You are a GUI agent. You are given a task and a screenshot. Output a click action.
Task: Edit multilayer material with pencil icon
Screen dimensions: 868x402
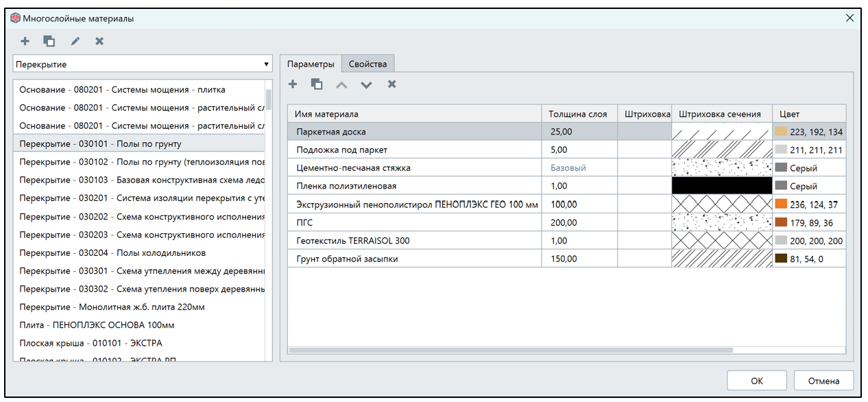[75, 41]
